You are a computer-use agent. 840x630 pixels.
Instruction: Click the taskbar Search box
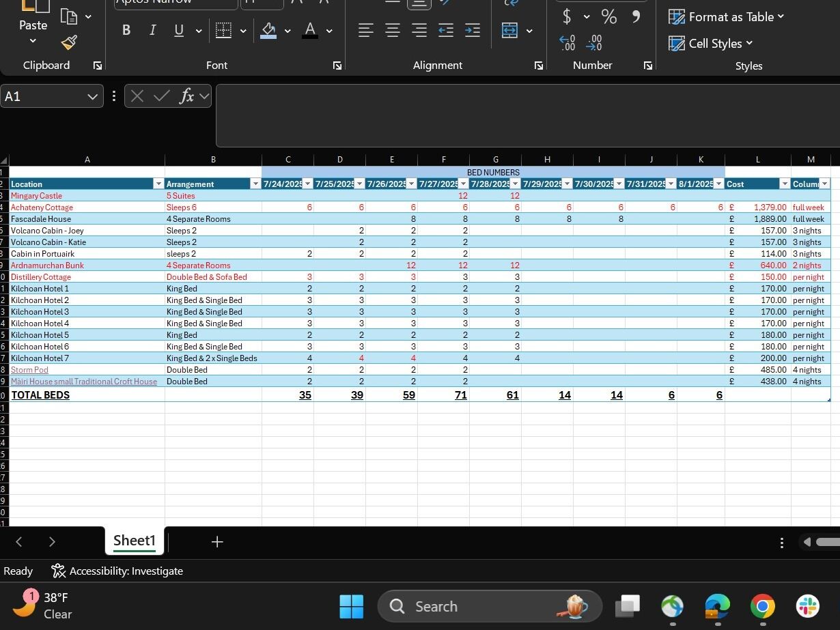point(490,606)
